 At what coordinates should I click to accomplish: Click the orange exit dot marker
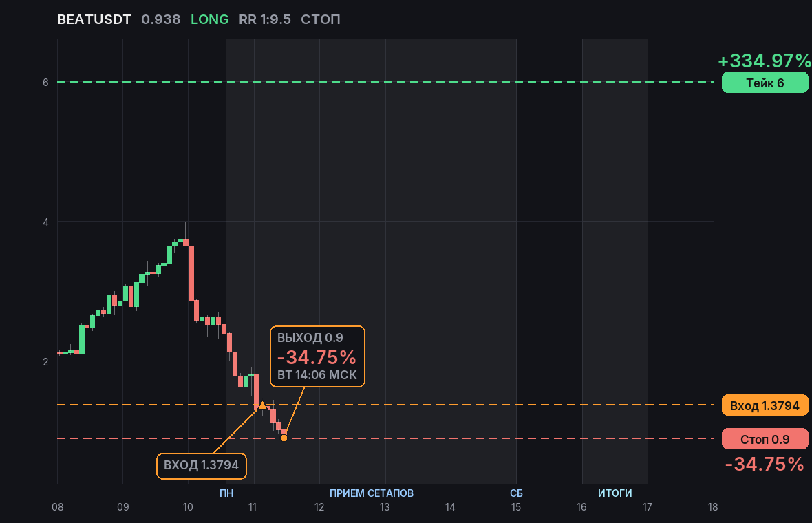coord(284,438)
